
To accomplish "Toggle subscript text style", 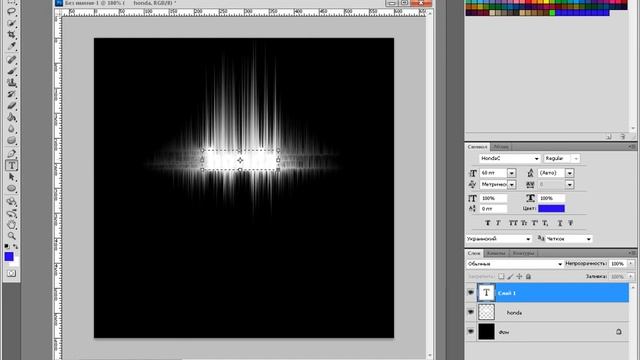I will pos(545,223).
